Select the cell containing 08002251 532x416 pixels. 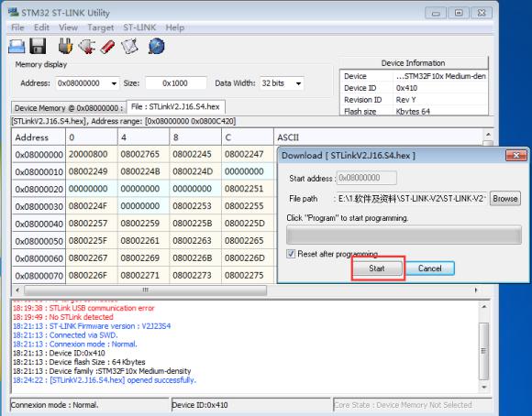(x=248, y=189)
